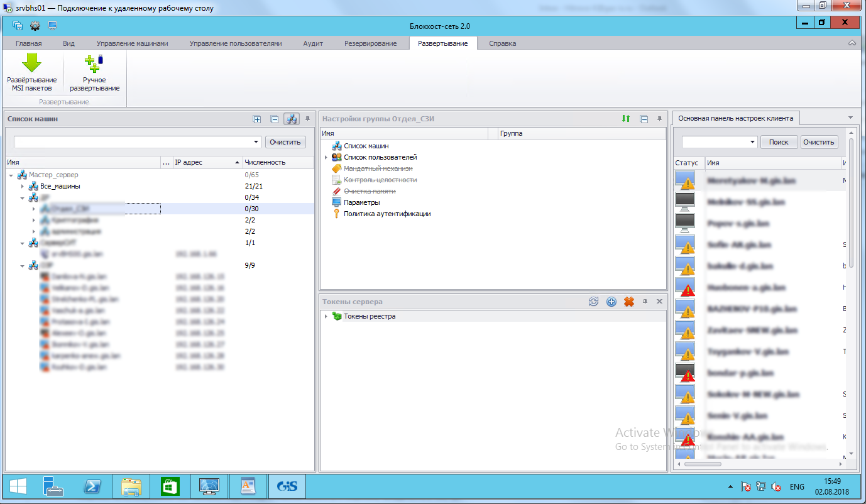The height and width of the screenshot is (504, 866).
Task: Go to the Управление машинами tab
Action: click(x=133, y=43)
